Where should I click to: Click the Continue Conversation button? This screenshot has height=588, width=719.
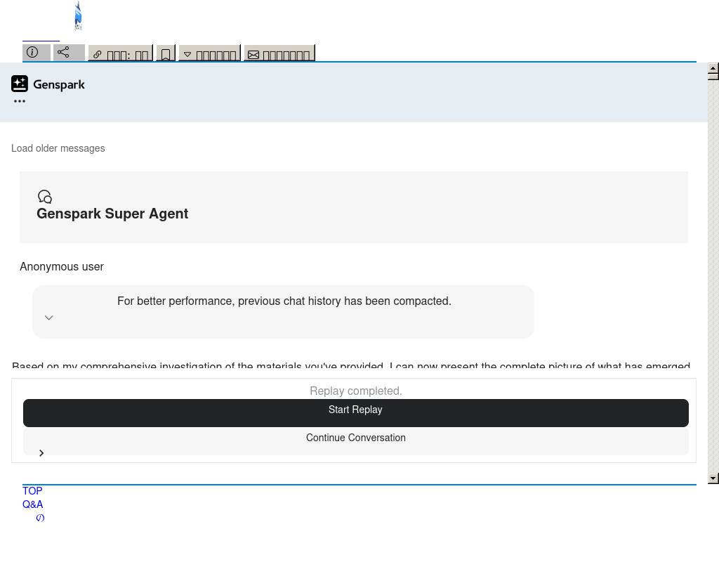click(x=355, y=438)
